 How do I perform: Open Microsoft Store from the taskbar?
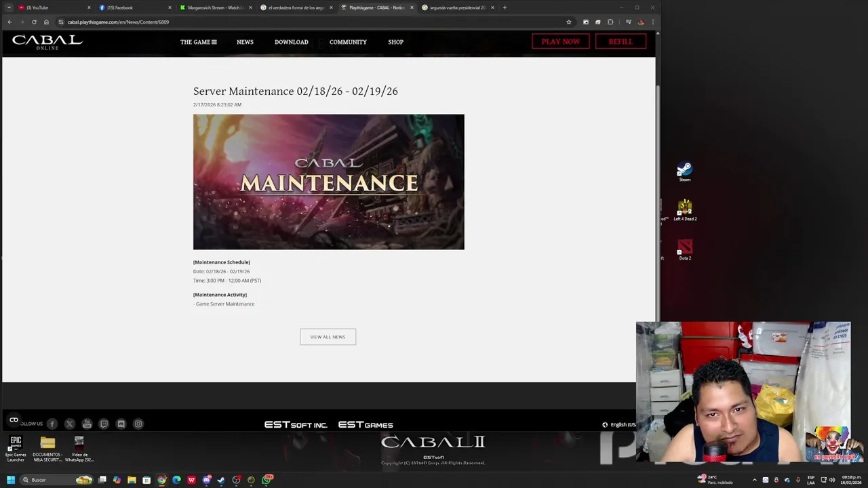pos(146,480)
